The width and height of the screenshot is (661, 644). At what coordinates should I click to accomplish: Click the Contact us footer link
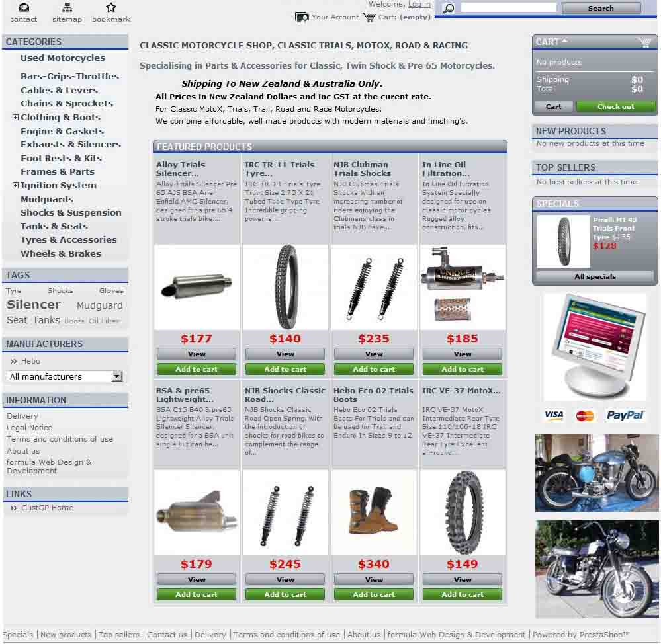167,635
